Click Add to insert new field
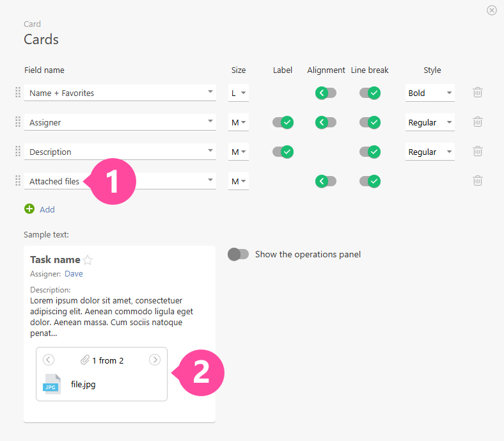Screen dimensions: 504x441 click(x=47, y=209)
